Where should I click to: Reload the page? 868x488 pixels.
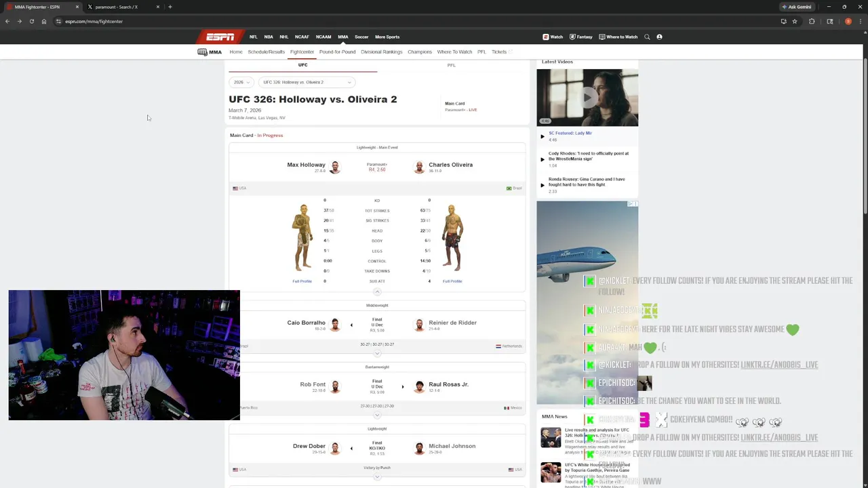pos(31,21)
